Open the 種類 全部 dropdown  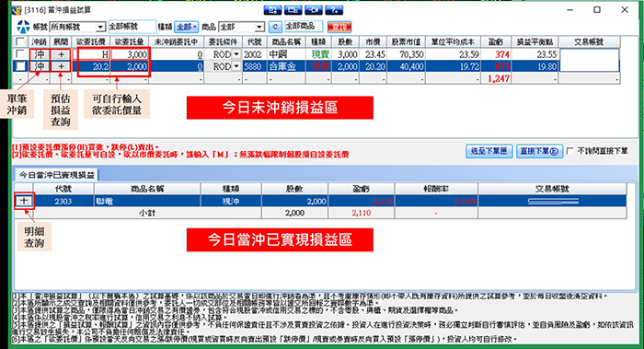187,27
